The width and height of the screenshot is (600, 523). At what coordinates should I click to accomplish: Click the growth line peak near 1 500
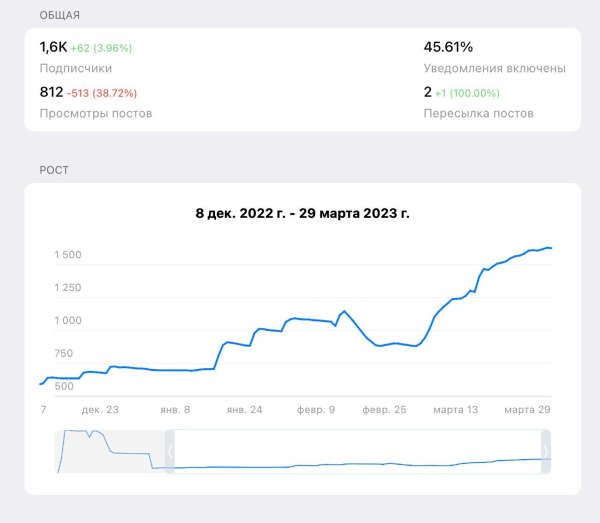546,247
